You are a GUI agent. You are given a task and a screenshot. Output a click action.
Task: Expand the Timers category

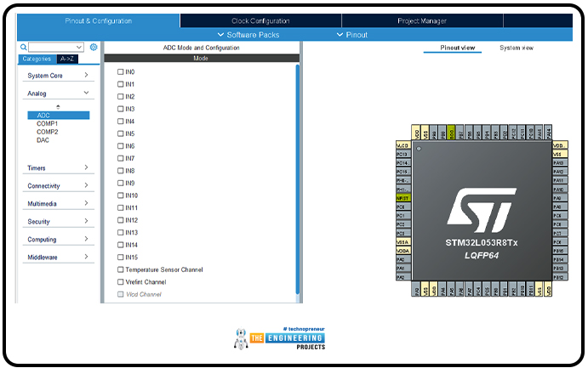coord(58,167)
